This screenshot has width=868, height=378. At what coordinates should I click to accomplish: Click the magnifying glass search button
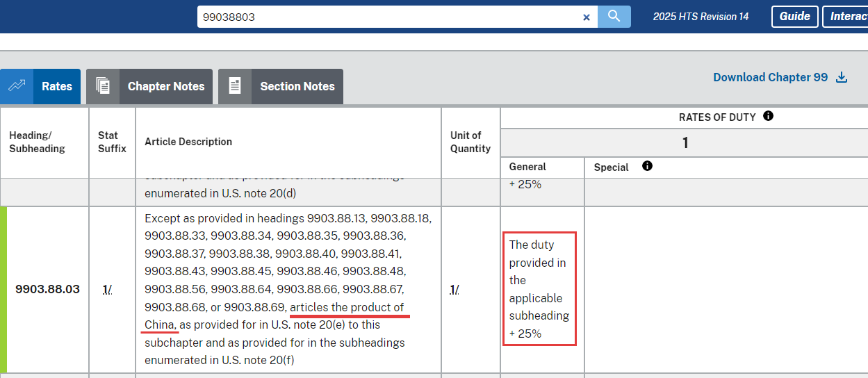coord(614,17)
